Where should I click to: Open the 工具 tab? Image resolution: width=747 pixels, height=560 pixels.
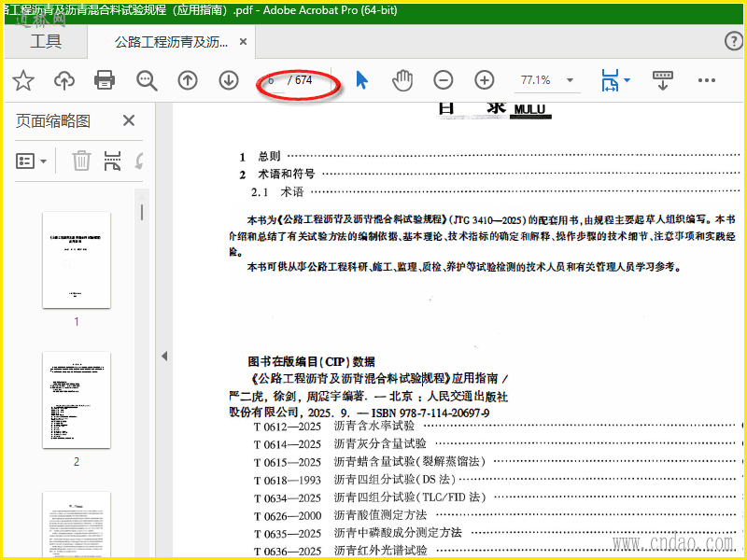point(46,41)
